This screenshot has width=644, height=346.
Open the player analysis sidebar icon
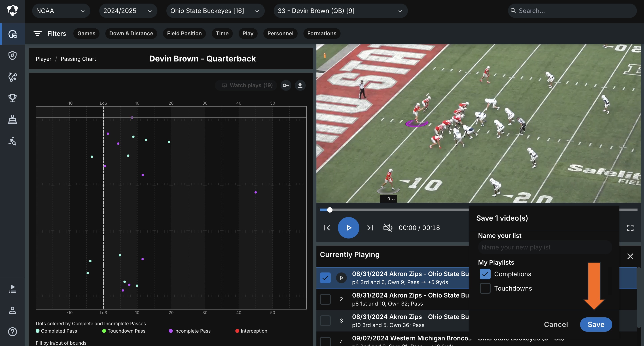point(12,34)
